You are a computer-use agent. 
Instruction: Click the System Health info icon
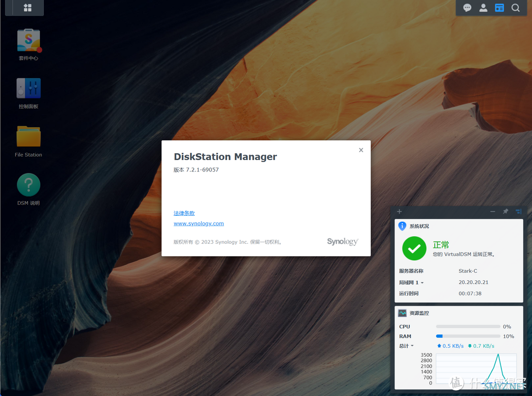pyautogui.click(x=402, y=226)
